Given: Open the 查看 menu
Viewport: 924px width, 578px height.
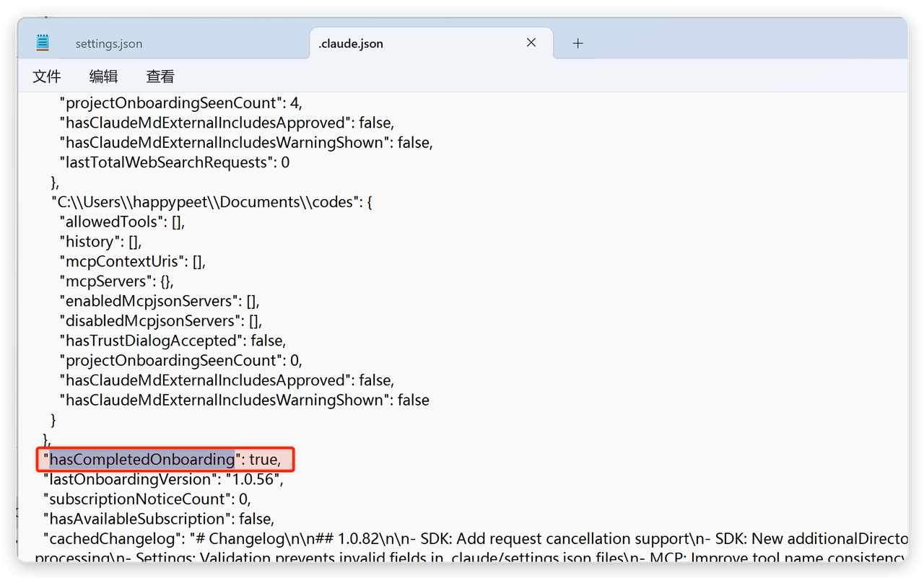Looking at the screenshot, I should coord(160,76).
